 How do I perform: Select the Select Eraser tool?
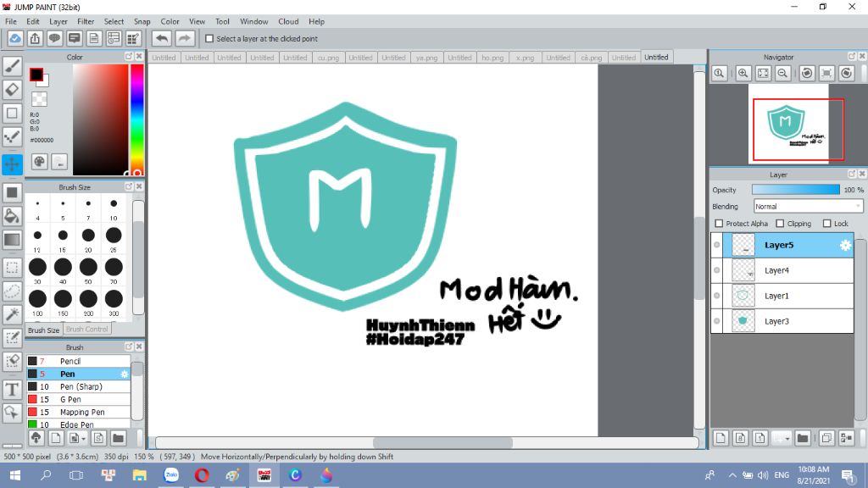coord(12,361)
